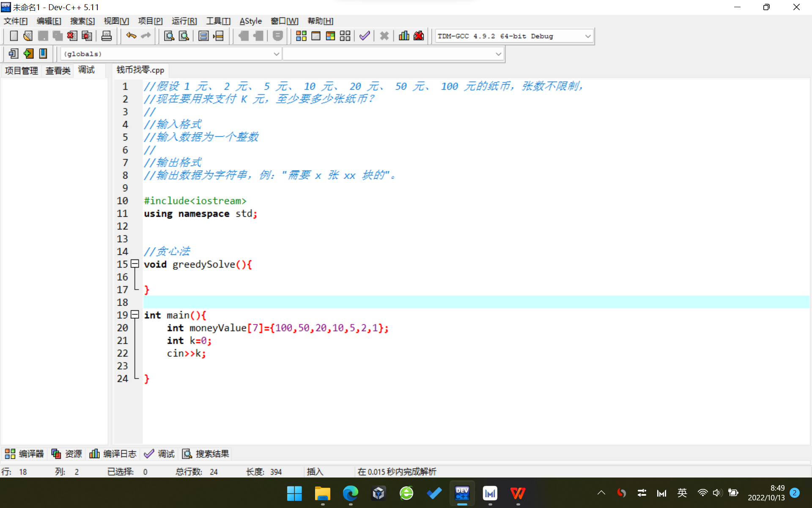Open Microsoft Edge from taskbar
The width and height of the screenshot is (812, 508).
click(x=350, y=493)
